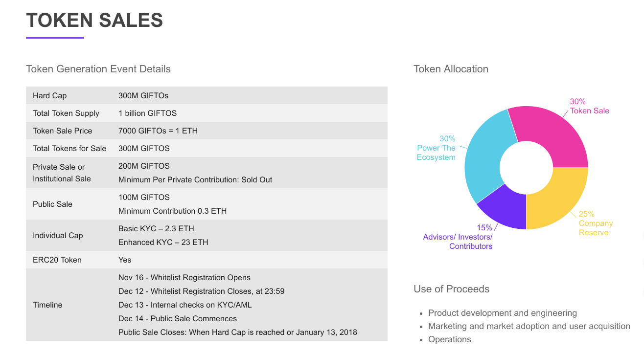Click the Public Sale row label
644x354 pixels.
pos(52,204)
